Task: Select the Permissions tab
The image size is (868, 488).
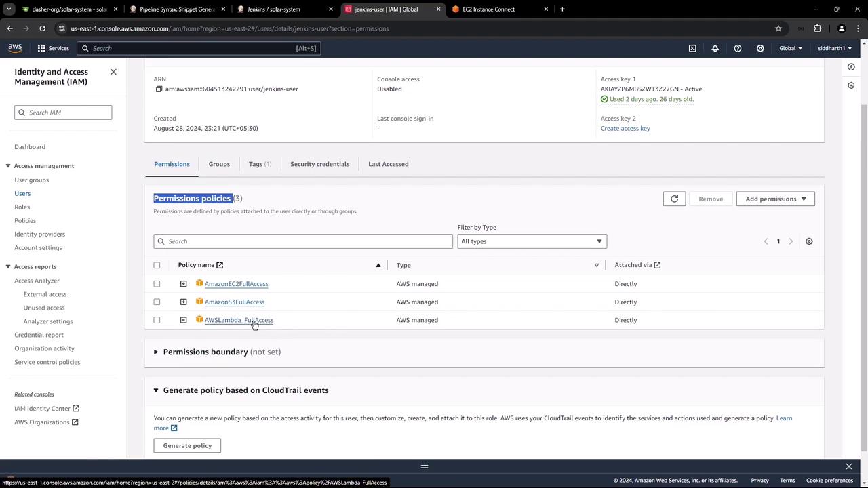Action: click(172, 164)
